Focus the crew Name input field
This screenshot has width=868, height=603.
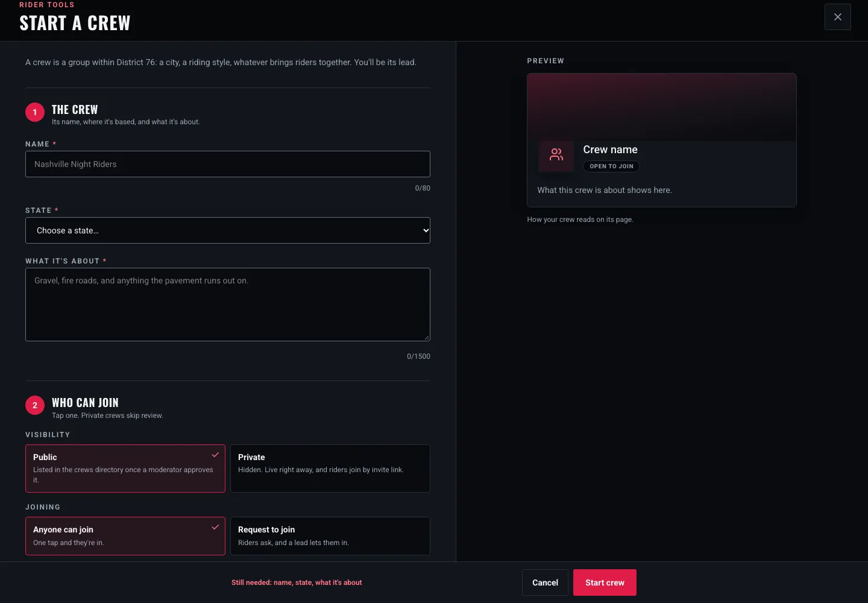pyautogui.click(x=228, y=164)
